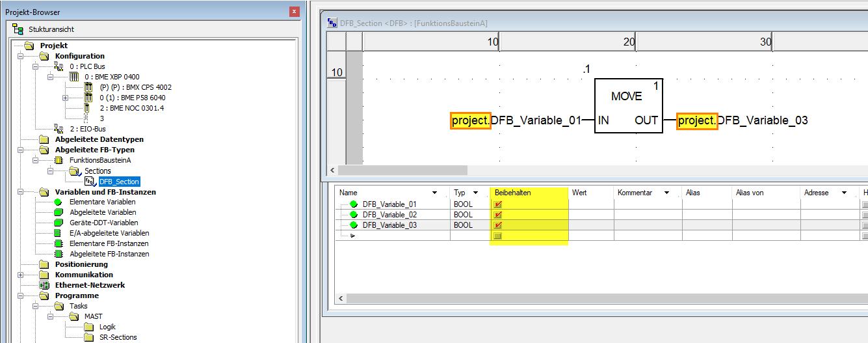Collapse the Abgeleitete FB-Typen node
Image resolution: width=868 pixels, height=343 pixels.
[20, 150]
